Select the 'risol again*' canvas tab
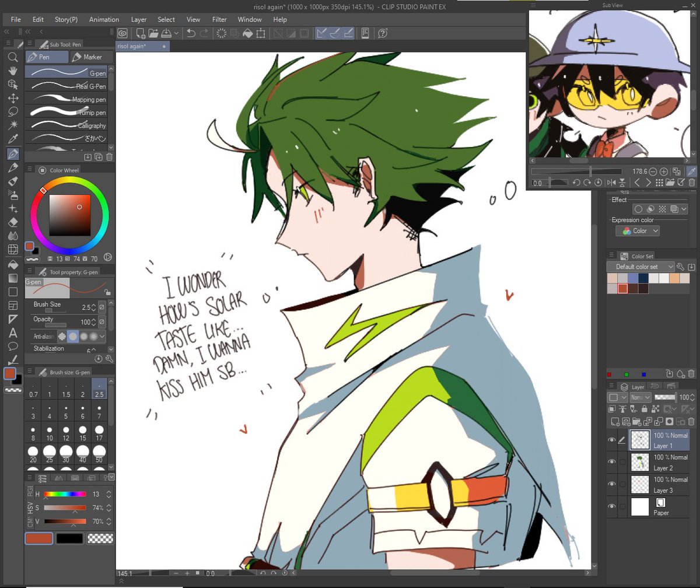 [x=142, y=46]
